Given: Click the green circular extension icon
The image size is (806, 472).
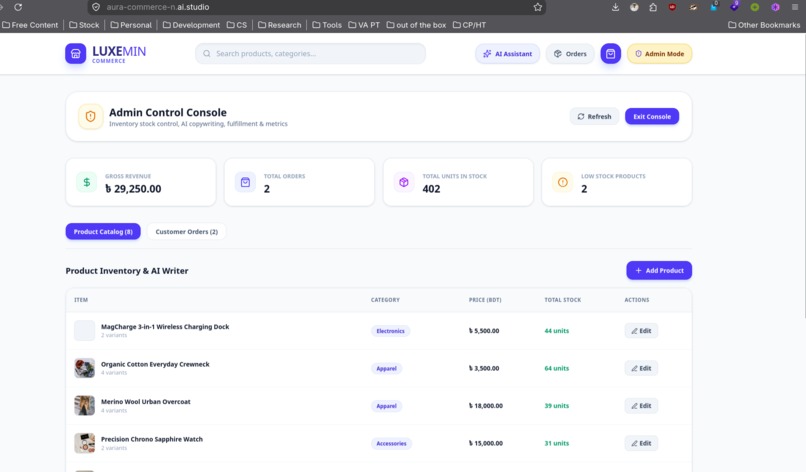Looking at the screenshot, I should [755, 7].
